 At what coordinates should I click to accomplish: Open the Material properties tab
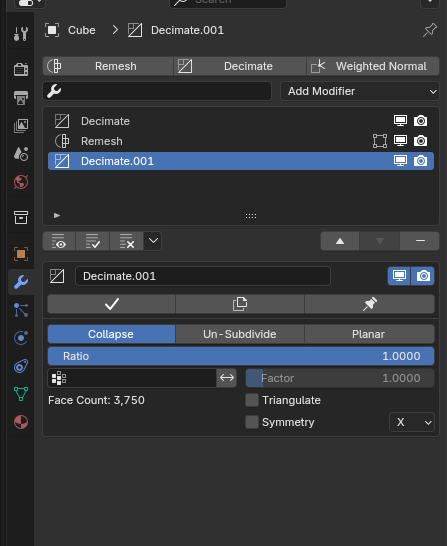coord(21,422)
